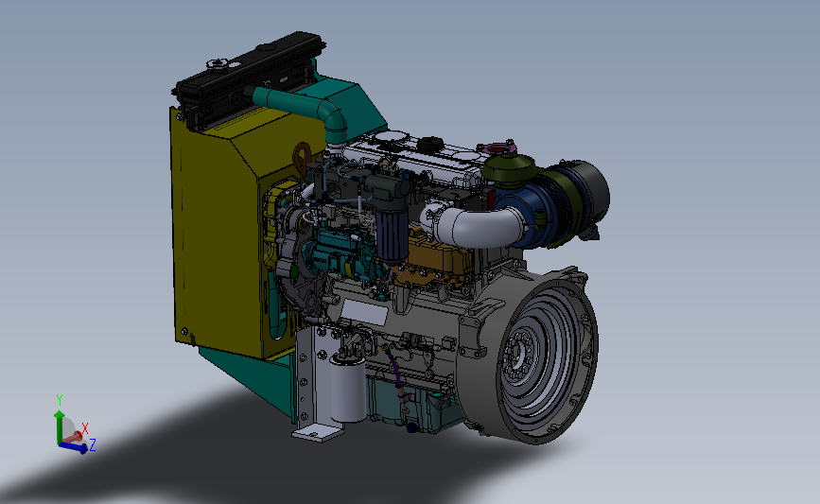This screenshot has height=504, width=820.
Task: Select the pink exhaust flange on top
Action: click(x=497, y=148)
